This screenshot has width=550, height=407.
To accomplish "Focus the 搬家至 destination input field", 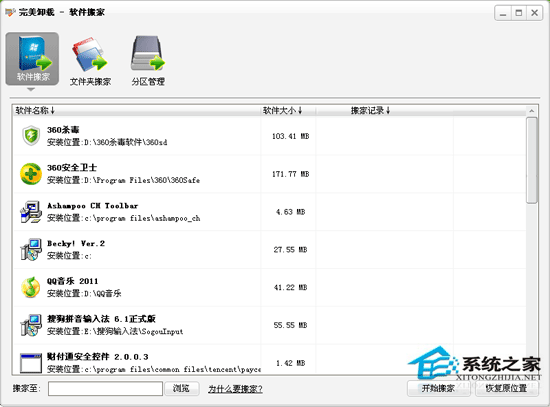I will pyautogui.click(x=105, y=388).
